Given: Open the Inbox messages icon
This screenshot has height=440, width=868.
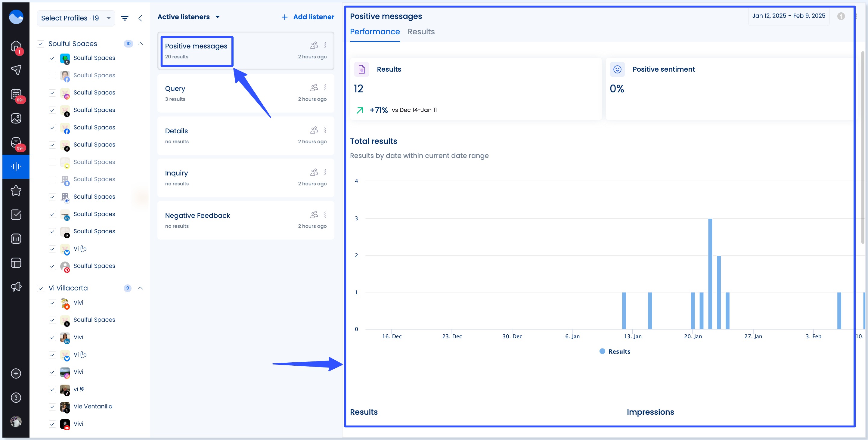Looking at the screenshot, I should [x=16, y=143].
